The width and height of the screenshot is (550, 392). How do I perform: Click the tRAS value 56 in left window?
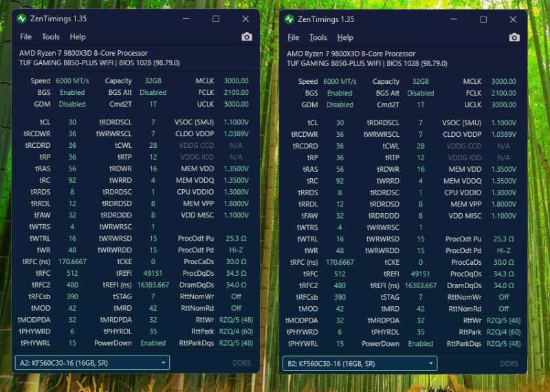(x=72, y=168)
